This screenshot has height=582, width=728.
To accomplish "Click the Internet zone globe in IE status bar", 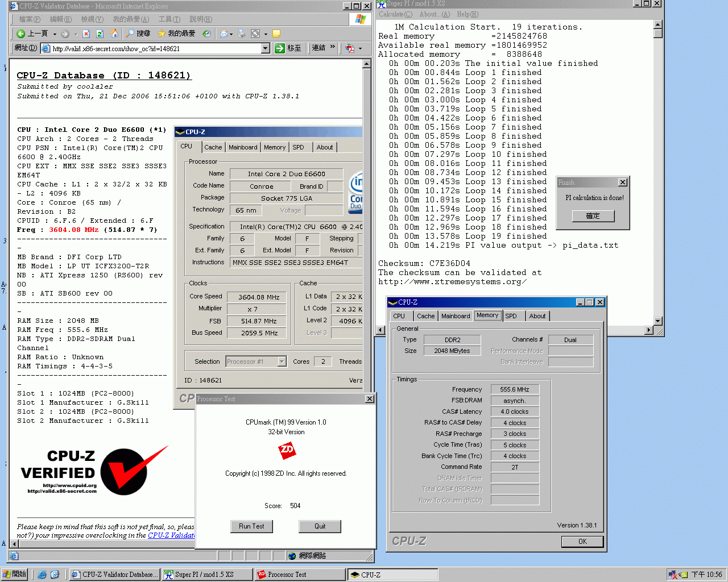I will point(292,556).
